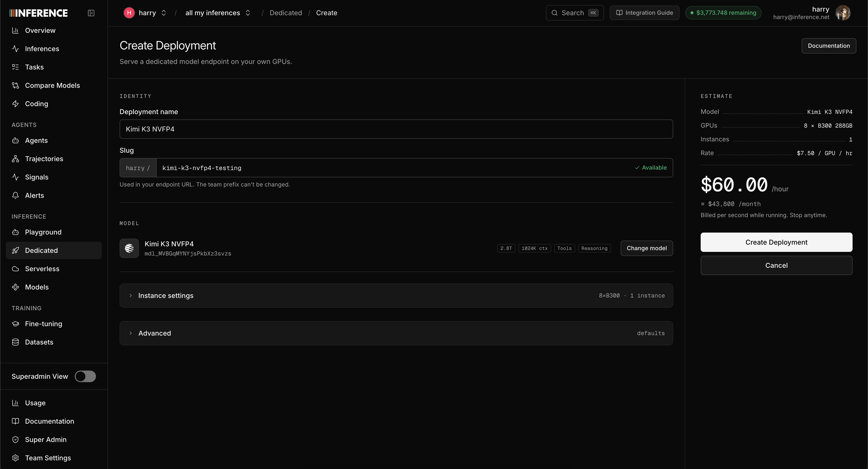Click the Create Deployment button
The image size is (868, 469).
(x=776, y=242)
